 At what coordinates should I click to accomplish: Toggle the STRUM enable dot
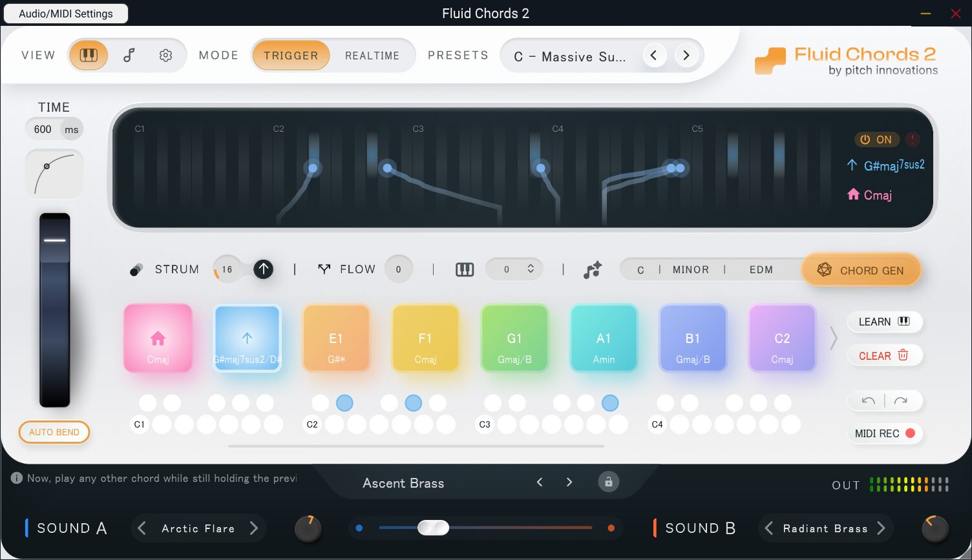click(x=136, y=270)
